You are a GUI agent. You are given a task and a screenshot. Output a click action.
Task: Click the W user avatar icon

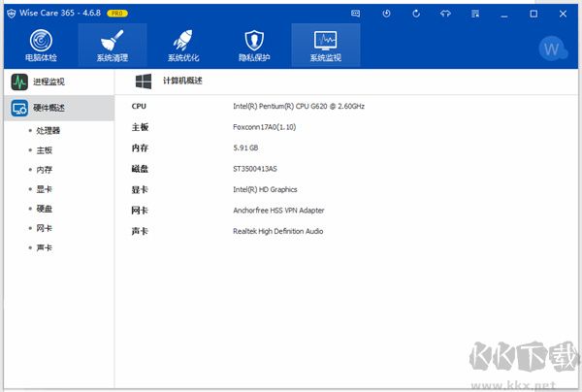tap(552, 49)
